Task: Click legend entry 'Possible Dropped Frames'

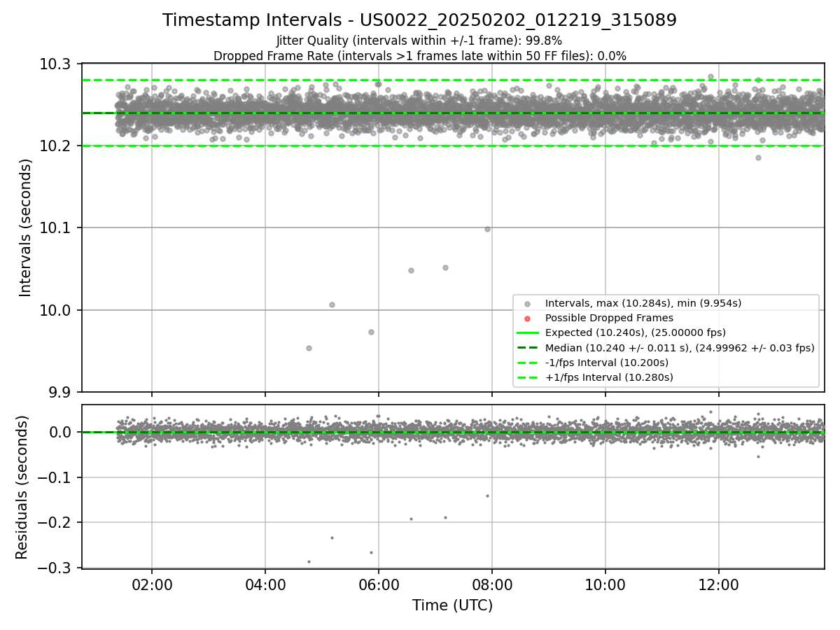Action: pos(609,318)
